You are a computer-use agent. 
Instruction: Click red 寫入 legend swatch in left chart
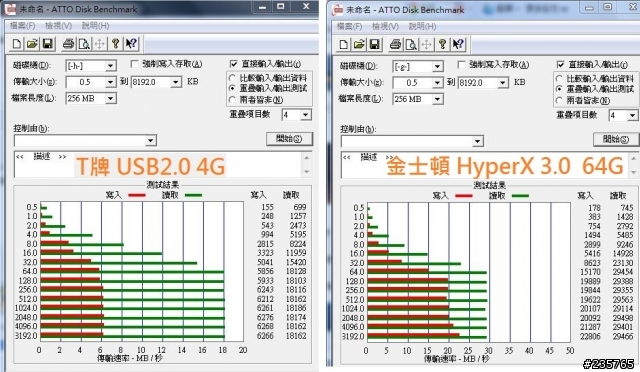(x=136, y=195)
